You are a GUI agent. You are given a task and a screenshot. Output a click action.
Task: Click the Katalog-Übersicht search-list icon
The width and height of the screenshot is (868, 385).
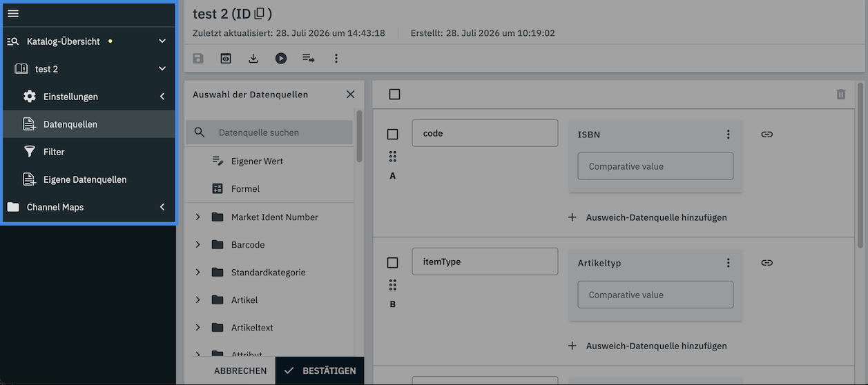click(13, 41)
